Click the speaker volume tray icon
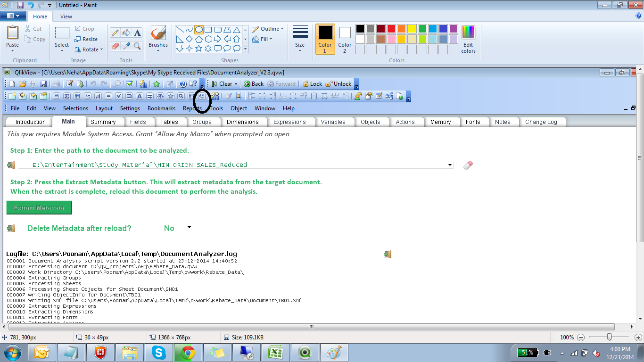 click(x=596, y=353)
